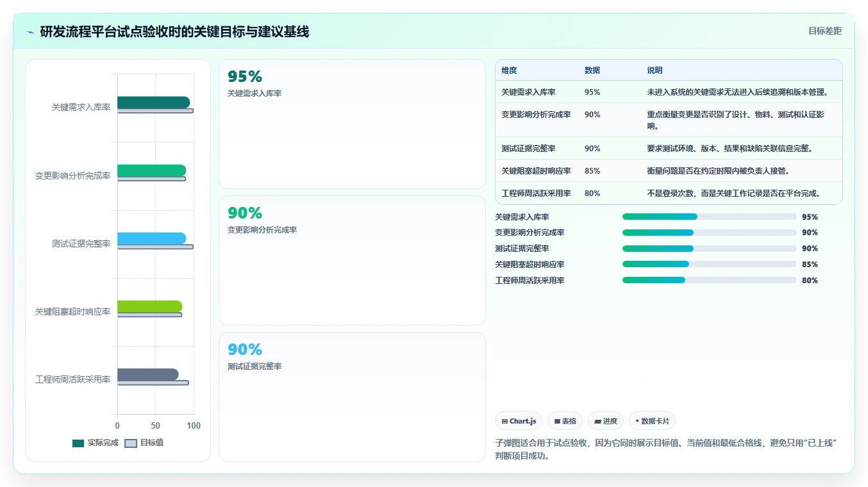Click the description starting with 未进入系统的关键需求
Image resolution: width=868 pixels, height=487 pixels.
pos(737,92)
